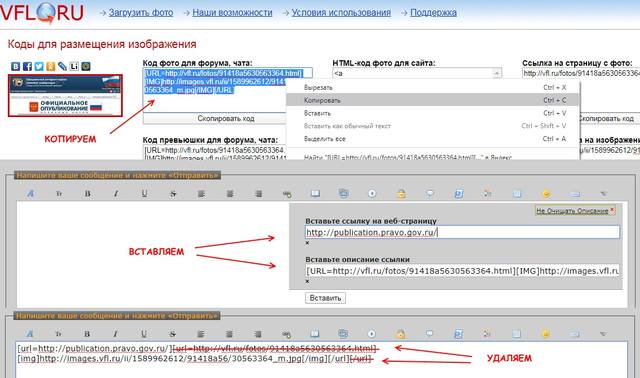Image resolution: width=640 pixels, height=378 pixels.
Task: Open smiley picker in lower editor
Action: pos(545,334)
